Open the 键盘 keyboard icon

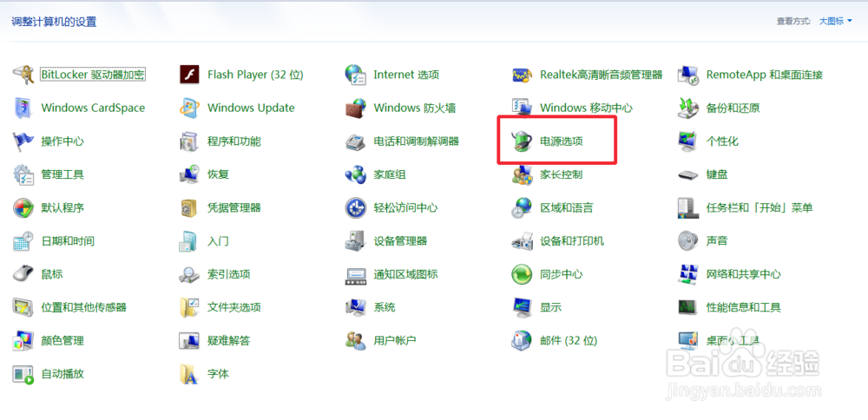pos(688,174)
